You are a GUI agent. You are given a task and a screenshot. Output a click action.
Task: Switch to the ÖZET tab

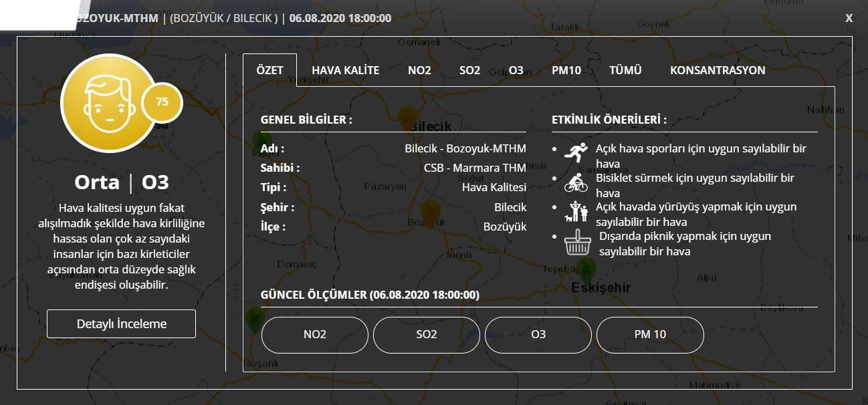tap(269, 70)
